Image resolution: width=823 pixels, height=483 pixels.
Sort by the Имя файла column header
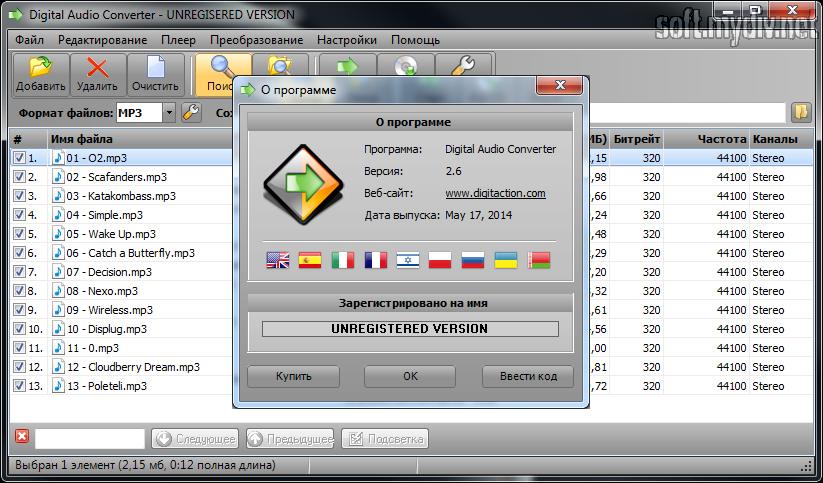coord(140,139)
